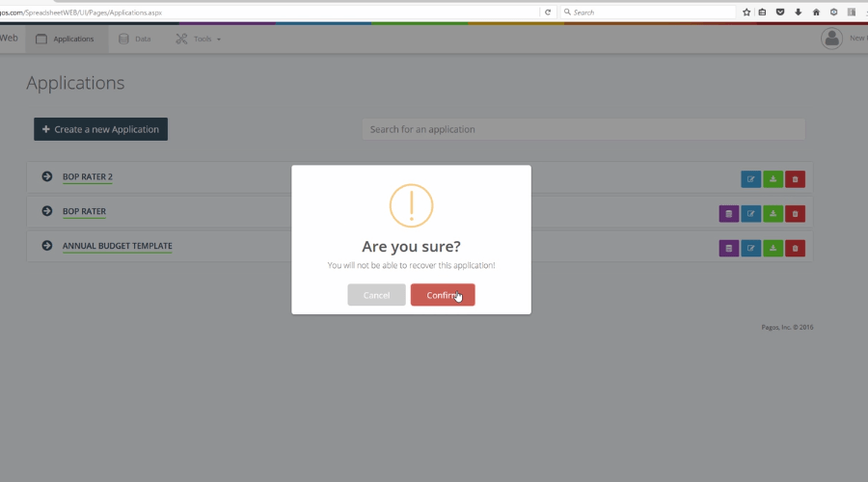Screen dimensions: 868x482
Task: Cancel the delete confirmation dialog
Action: tap(376, 295)
